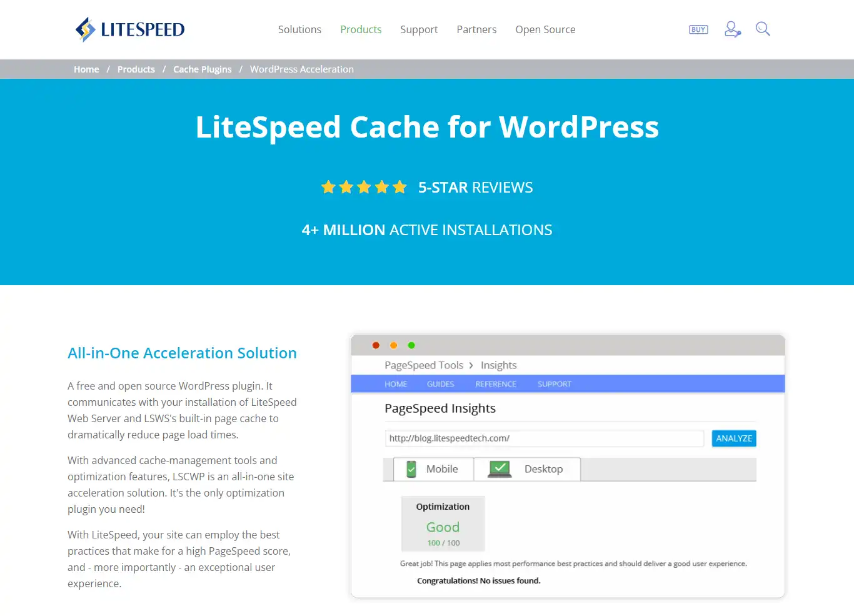The height and width of the screenshot is (616, 854).
Task: Click HOME in the blue bar
Action: (x=396, y=384)
